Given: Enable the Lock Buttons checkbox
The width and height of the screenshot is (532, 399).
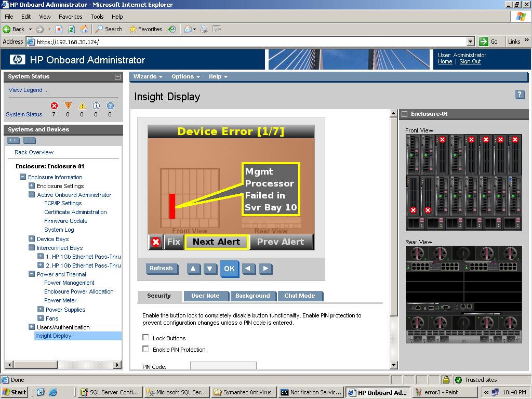Looking at the screenshot, I should pyautogui.click(x=145, y=337).
